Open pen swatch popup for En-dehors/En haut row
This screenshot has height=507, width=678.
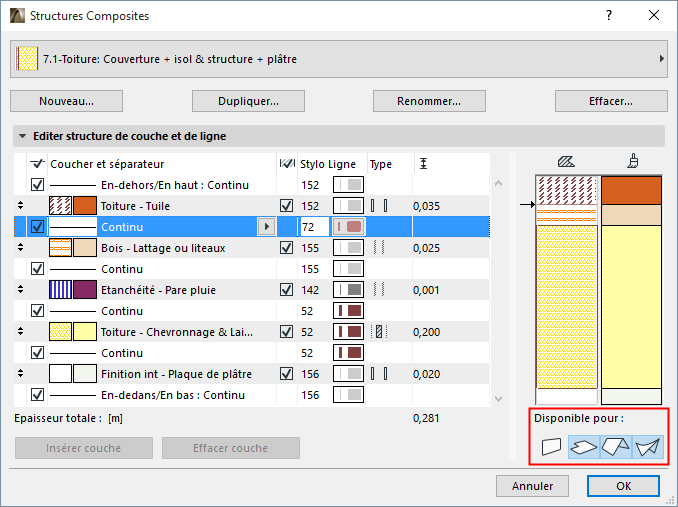click(x=348, y=185)
